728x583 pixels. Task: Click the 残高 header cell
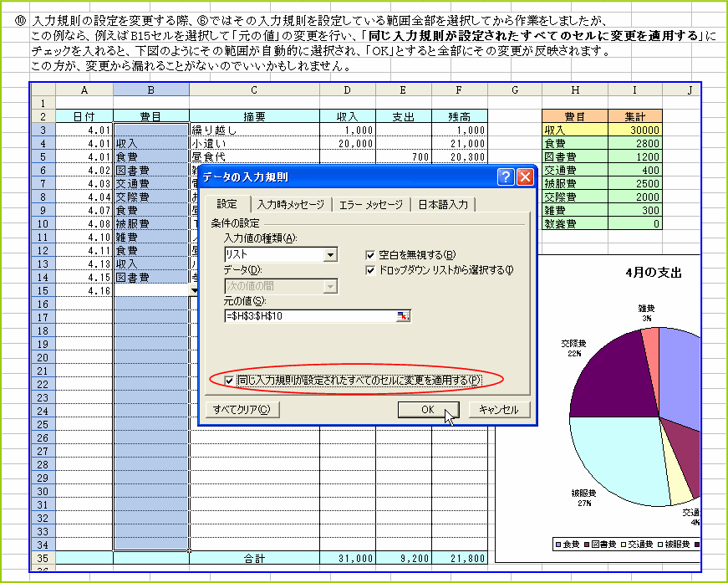(x=459, y=116)
